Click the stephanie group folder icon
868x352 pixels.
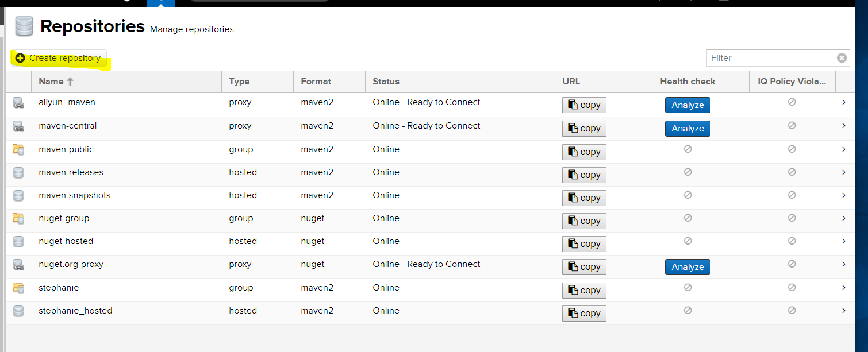point(18,288)
